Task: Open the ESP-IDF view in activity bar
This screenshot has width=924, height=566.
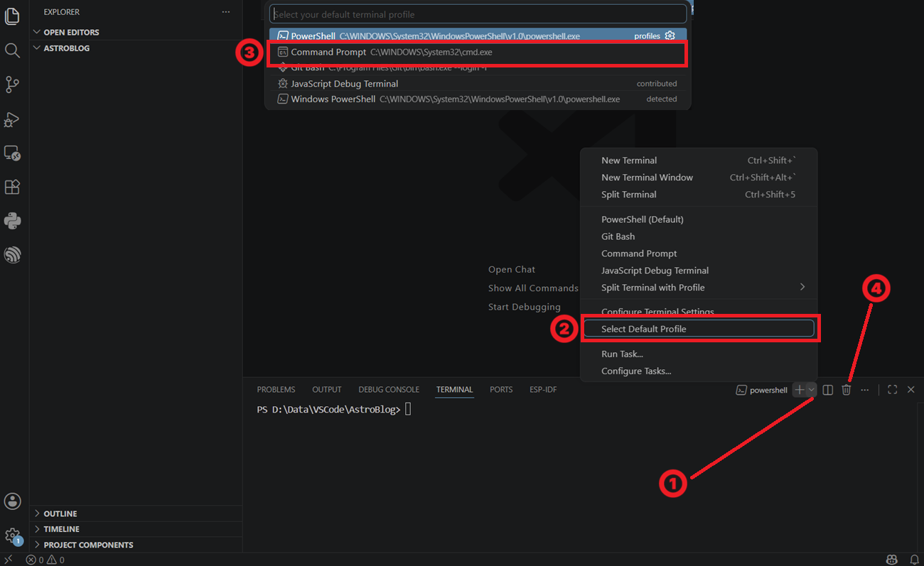Action: point(12,255)
